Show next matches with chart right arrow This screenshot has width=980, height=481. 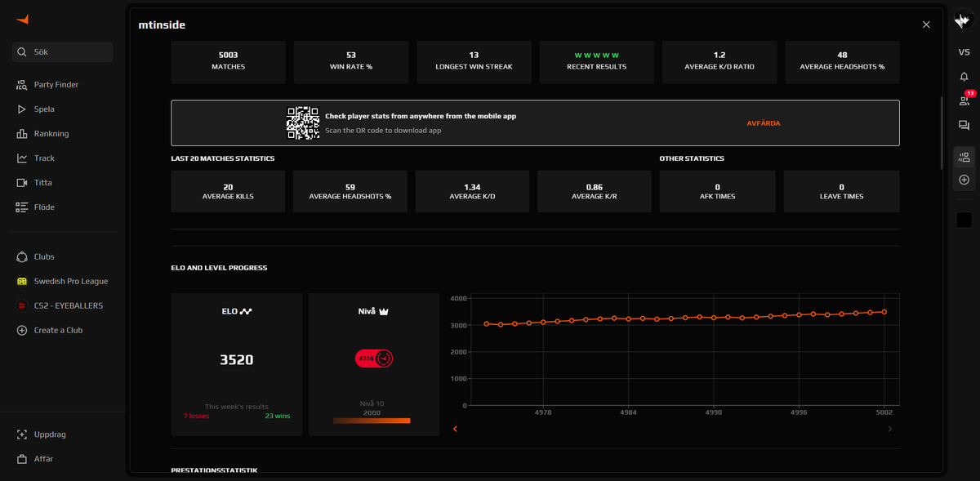pyautogui.click(x=889, y=429)
